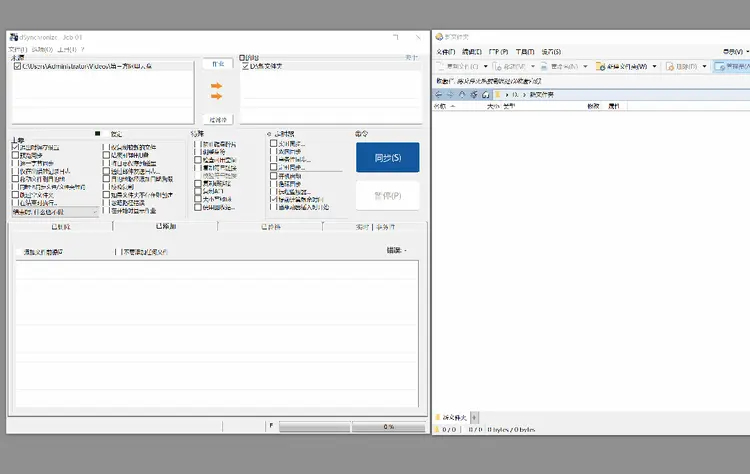
Task: Click the new tab plus icon at the bottom
Action: tap(474, 417)
